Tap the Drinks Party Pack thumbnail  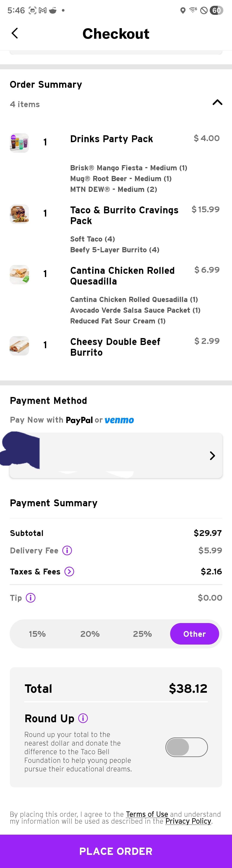pyautogui.click(x=19, y=143)
